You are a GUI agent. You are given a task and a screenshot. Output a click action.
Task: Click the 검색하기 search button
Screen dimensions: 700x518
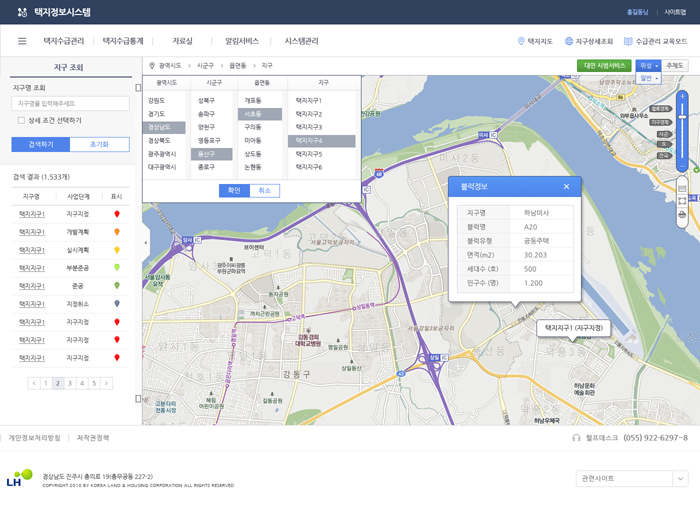click(x=40, y=144)
